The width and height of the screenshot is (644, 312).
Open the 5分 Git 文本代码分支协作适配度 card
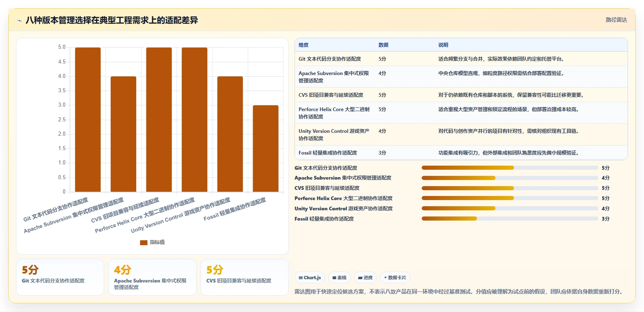[x=60, y=277]
